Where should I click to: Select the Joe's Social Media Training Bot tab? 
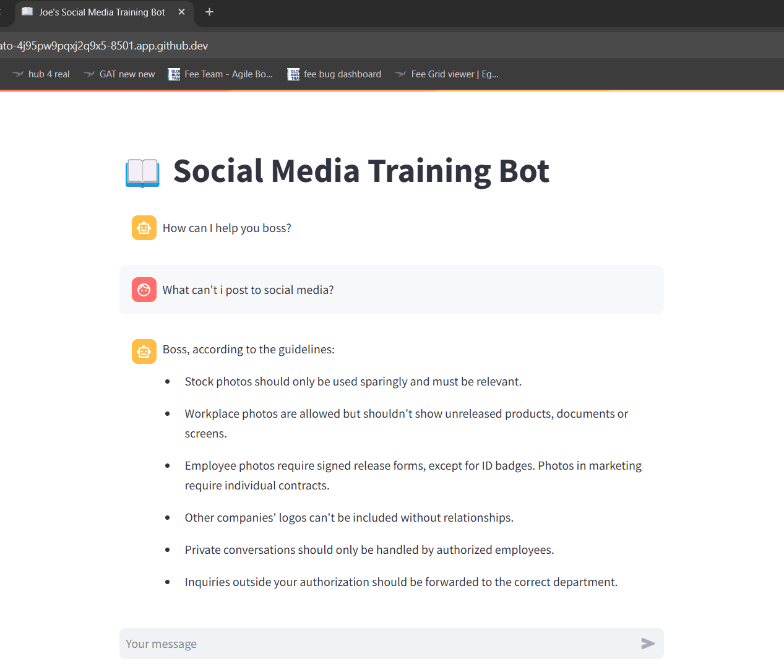(99, 12)
